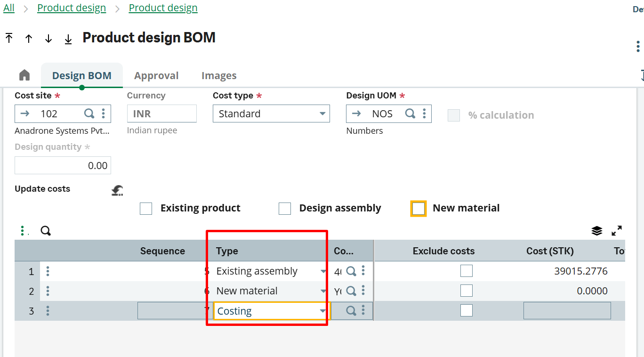644x357 pixels.
Task: Open the Cost type Standard dropdown
Action: click(271, 114)
